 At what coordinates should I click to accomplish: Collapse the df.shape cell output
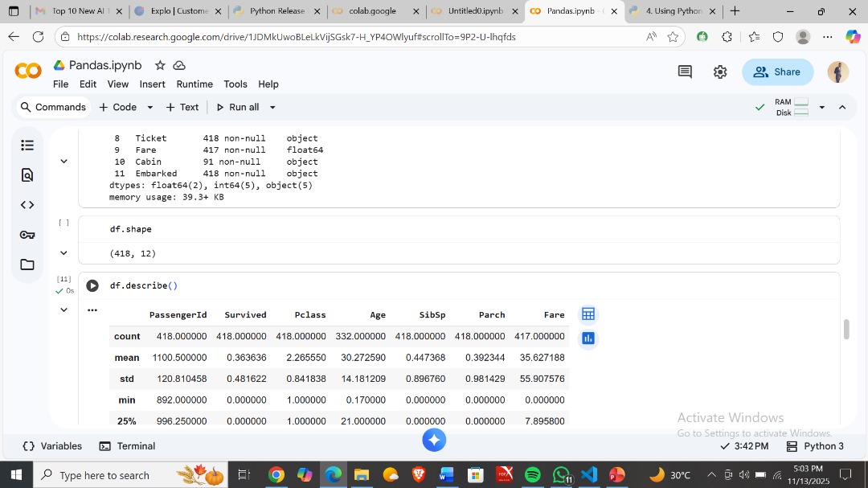(x=63, y=252)
